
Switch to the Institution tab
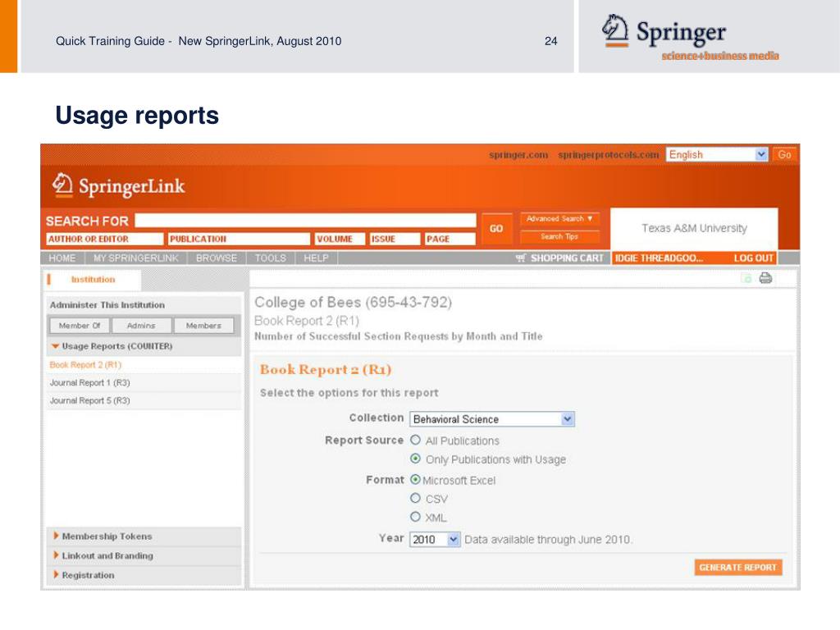[93, 280]
